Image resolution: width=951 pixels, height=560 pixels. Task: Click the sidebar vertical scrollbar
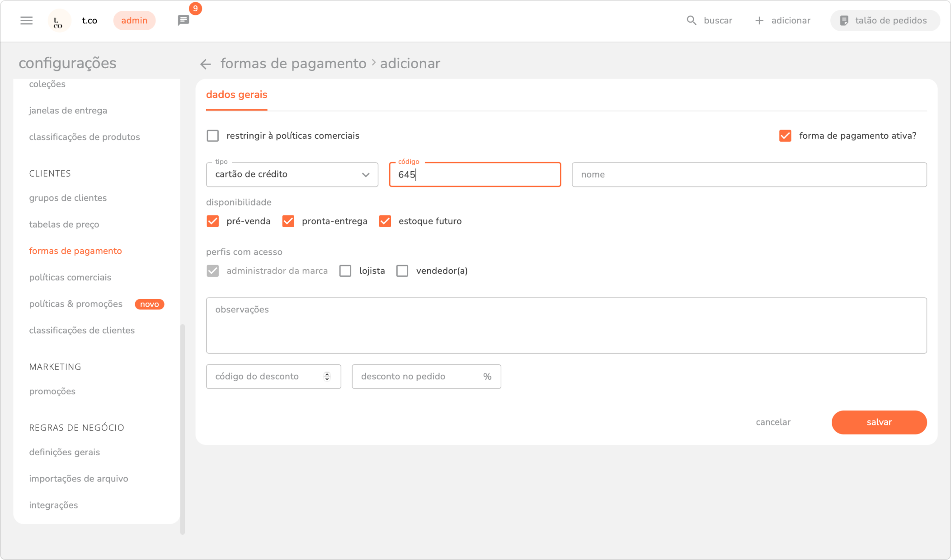click(x=183, y=428)
